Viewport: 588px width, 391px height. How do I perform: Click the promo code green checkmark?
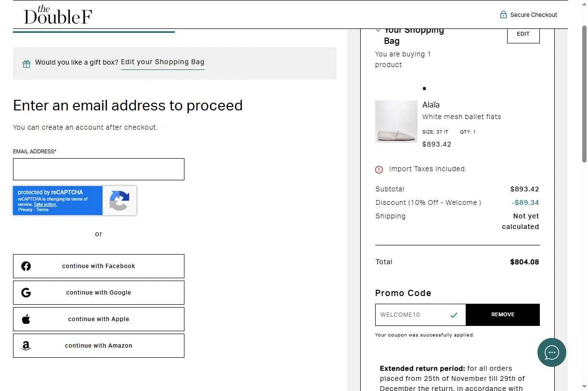pos(454,315)
